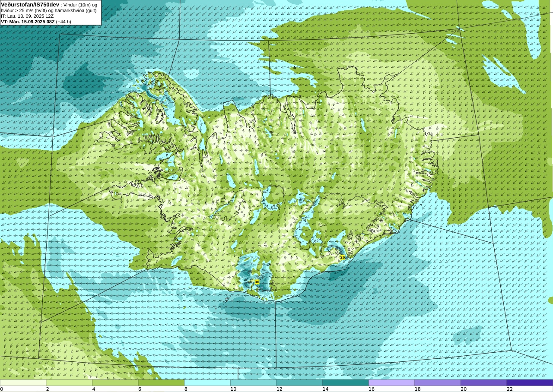
Task: Click the legend label 10
Action: (x=233, y=389)
